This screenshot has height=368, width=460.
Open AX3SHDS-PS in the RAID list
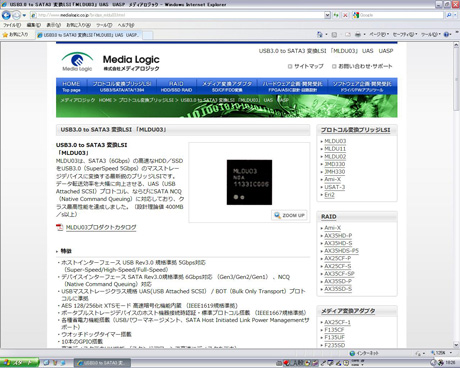coord(341,251)
